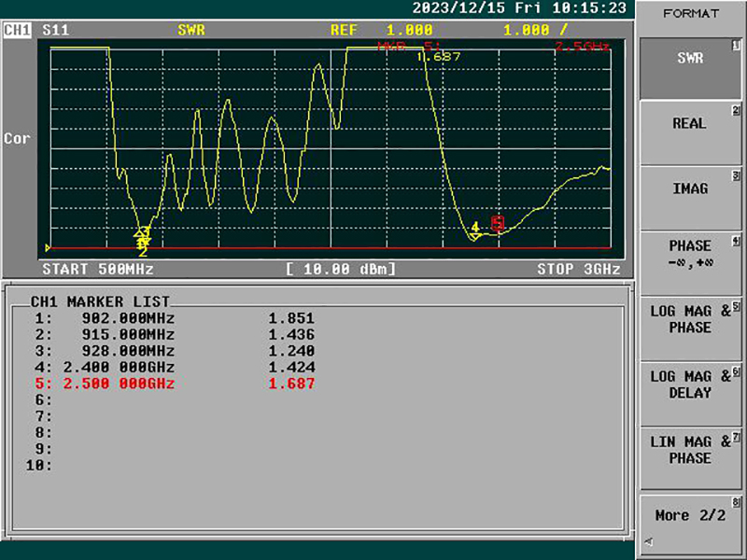Pick the PHASE format softkey
The width and height of the screenshot is (747, 560).
point(690,263)
